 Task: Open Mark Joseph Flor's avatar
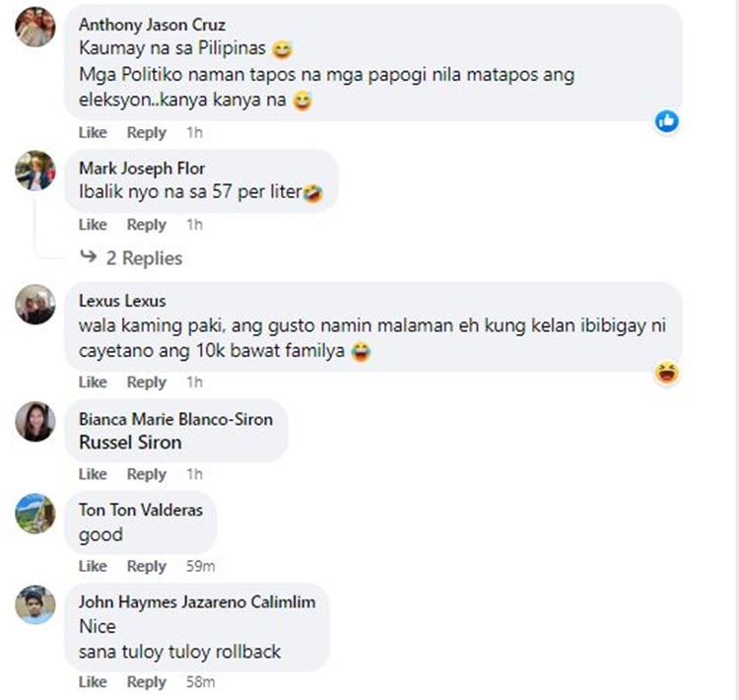pyautogui.click(x=35, y=171)
